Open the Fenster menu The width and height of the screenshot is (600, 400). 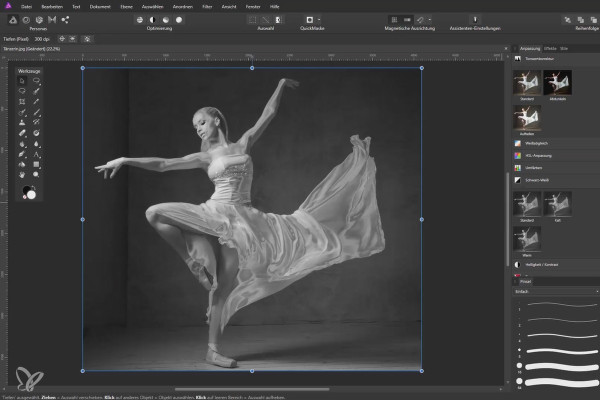pos(253,7)
